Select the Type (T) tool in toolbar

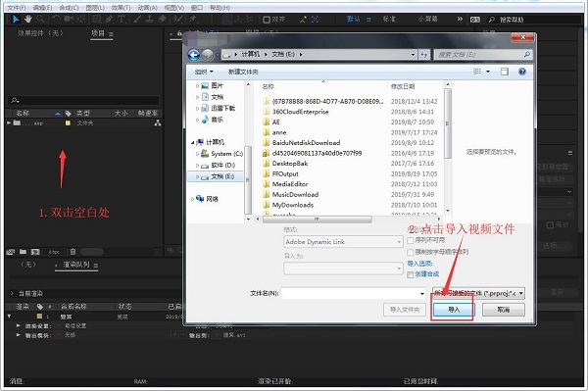[122, 20]
